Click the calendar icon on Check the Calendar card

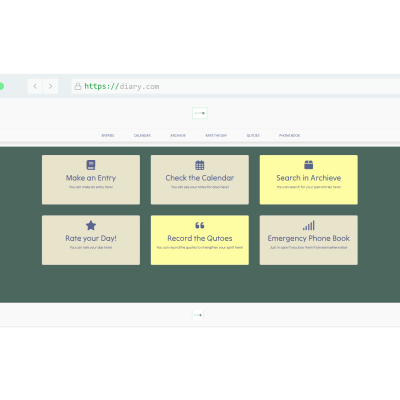pyautogui.click(x=200, y=165)
